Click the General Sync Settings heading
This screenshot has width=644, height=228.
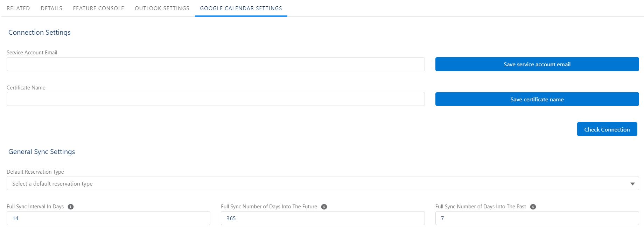tap(42, 152)
